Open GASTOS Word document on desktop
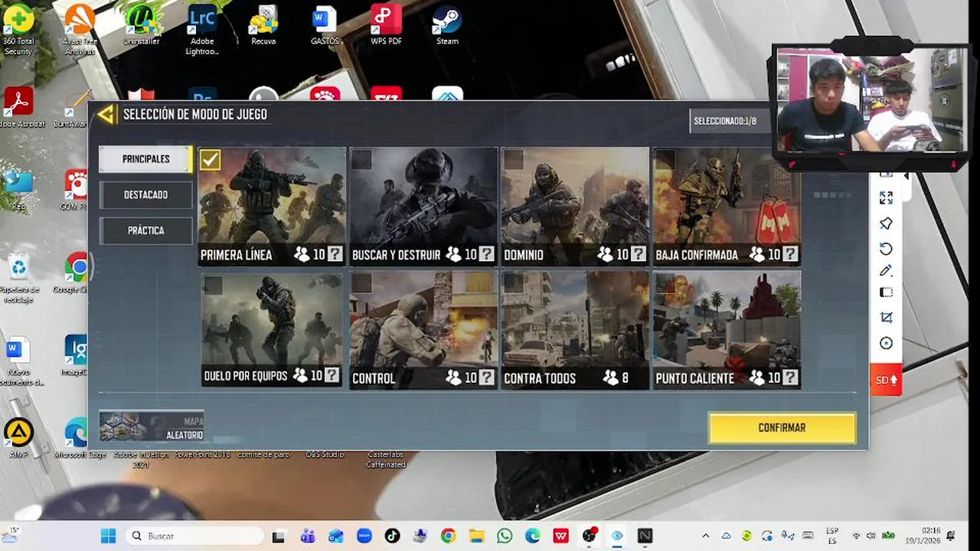Viewport: 980px width, 551px height. pyautogui.click(x=325, y=25)
